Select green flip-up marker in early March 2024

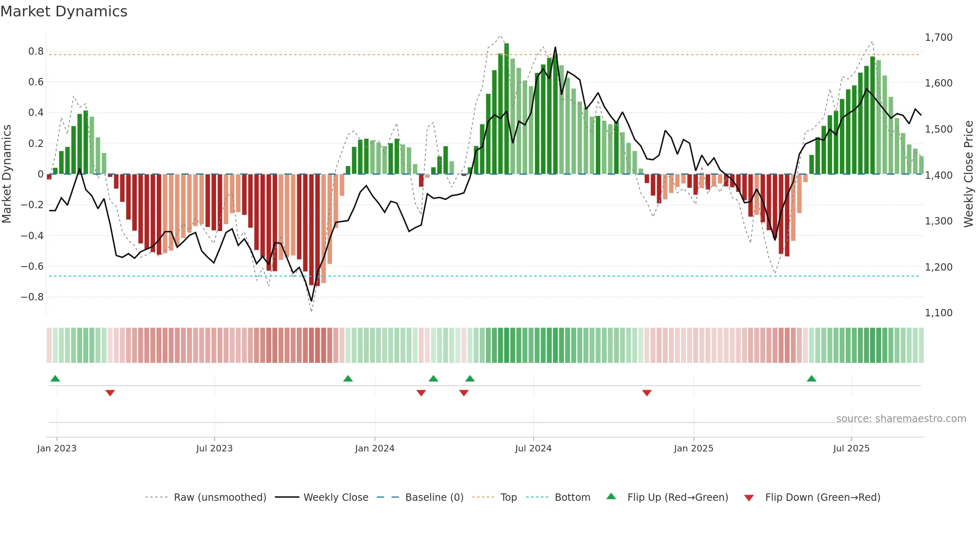pyautogui.click(x=434, y=378)
